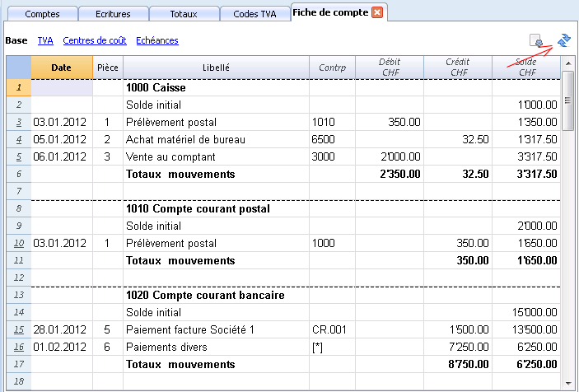This screenshot has width=579, height=392.
Task: Select total debit 2'350.00 cell
Action: pos(390,175)
